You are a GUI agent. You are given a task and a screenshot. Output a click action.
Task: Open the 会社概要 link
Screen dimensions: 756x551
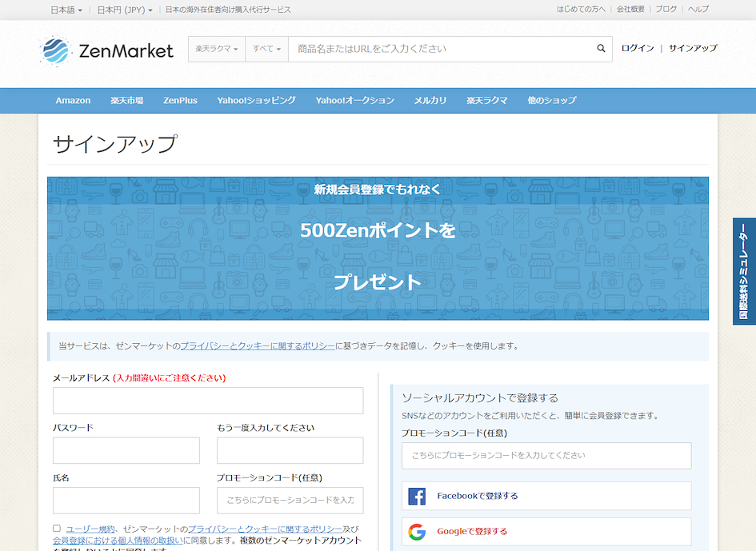pyautogui.click(x=630, y=9)
